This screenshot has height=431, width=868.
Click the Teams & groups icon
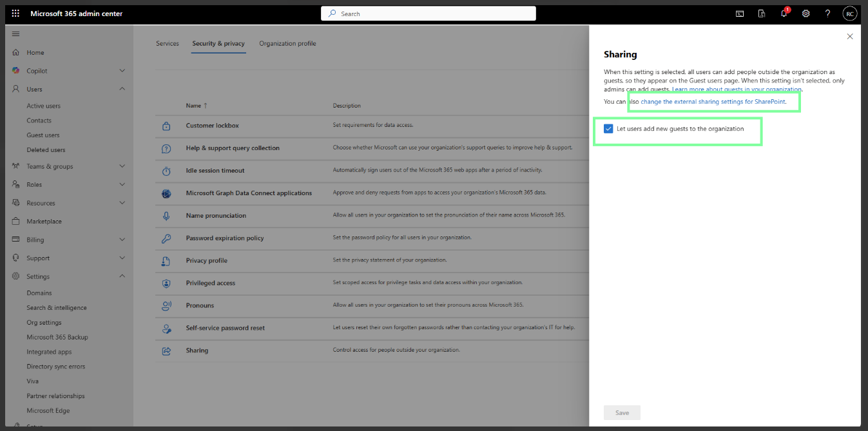click(x=15, y=166)
